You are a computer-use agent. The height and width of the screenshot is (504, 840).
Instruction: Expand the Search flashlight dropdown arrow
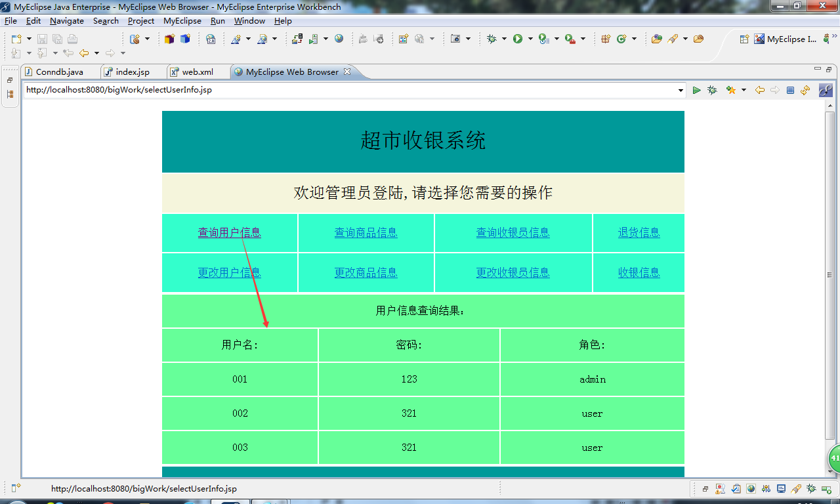coord(685,39)
